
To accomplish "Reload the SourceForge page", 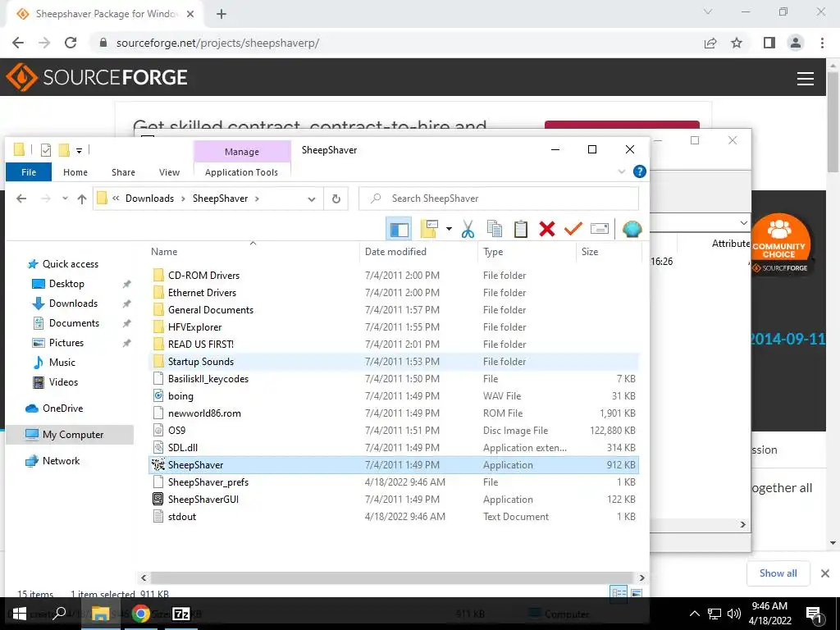I will click(x=71, y=43).
